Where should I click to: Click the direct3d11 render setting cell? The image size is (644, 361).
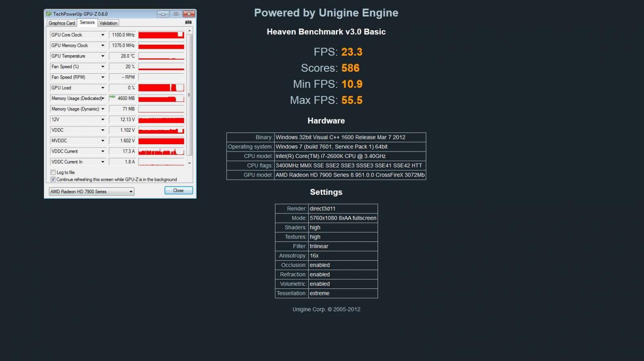pos(343,209)
